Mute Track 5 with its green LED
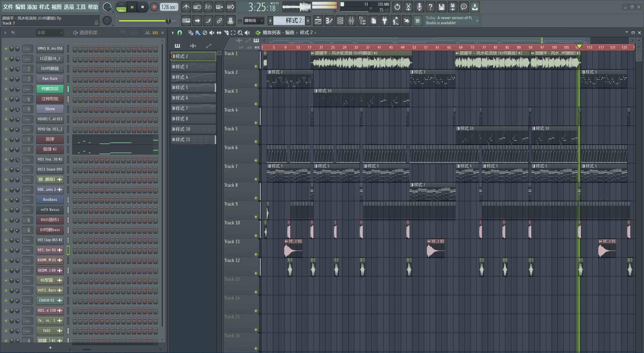644x353 pixels. (x=256, y=141)
